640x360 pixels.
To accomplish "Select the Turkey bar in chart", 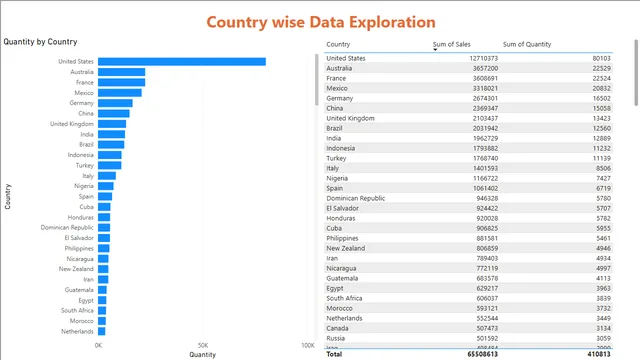I will 109,165.
